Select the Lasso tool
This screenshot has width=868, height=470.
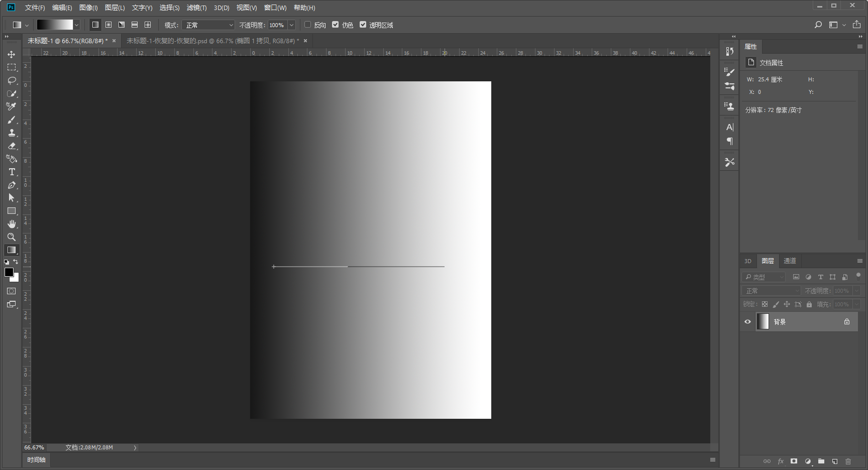coord(12,80)
